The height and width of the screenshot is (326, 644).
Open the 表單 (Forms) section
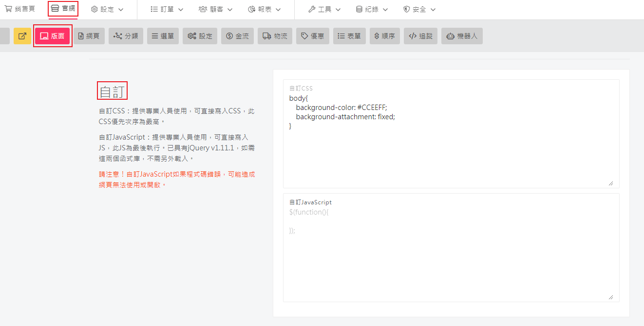(x=349, y=36)
